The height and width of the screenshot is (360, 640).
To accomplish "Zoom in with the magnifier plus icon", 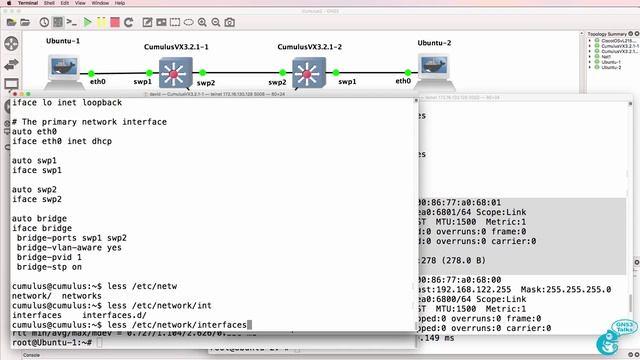I will point(202,22).
